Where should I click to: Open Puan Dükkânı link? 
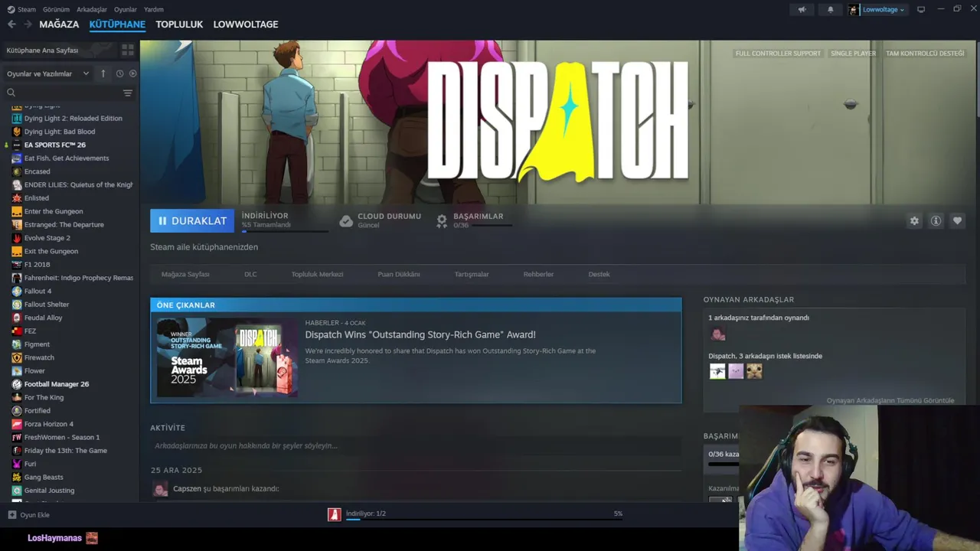pyautogui.click(x=399, y=274)
